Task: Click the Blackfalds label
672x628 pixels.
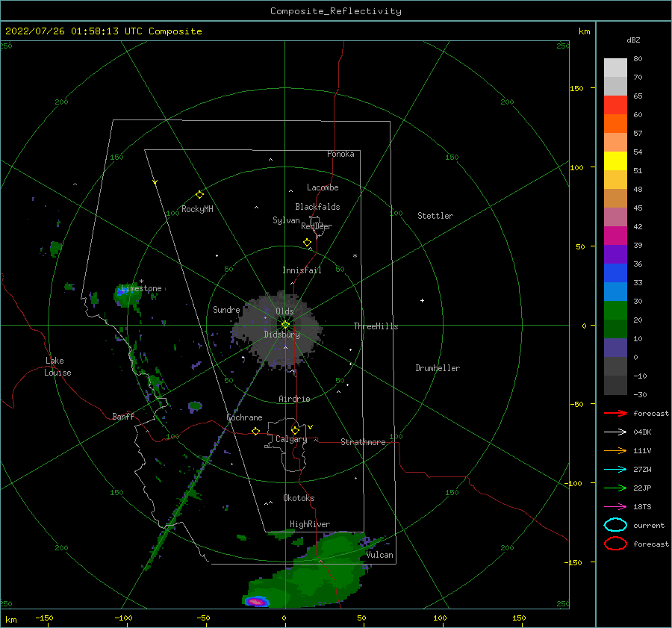Action: [x=317, y=207]
